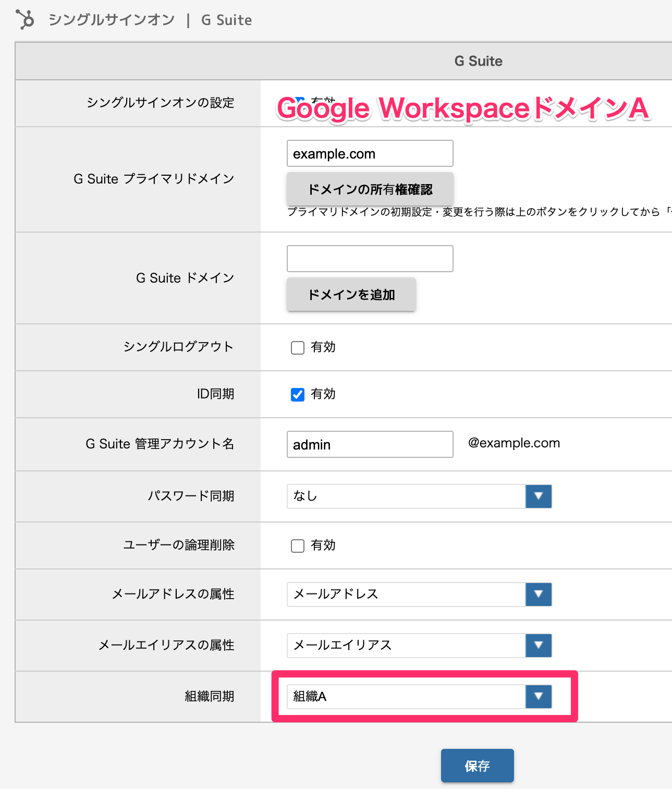Click the シングルサインオンの設定 label
Screen dimensions: 672x789
[161, 103]
